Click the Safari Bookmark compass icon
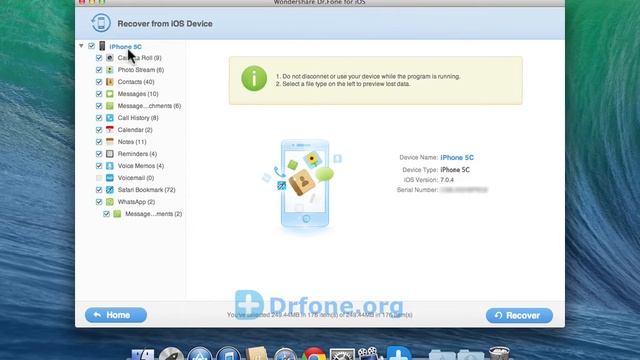Screen dimensions: 640x360 110,190
